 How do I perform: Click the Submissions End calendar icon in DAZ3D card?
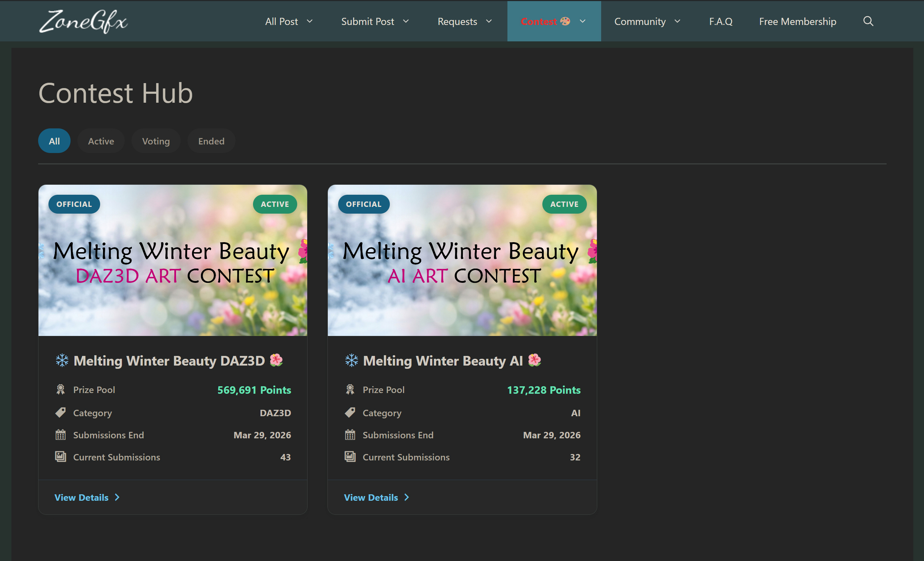(x=60, y=434)
